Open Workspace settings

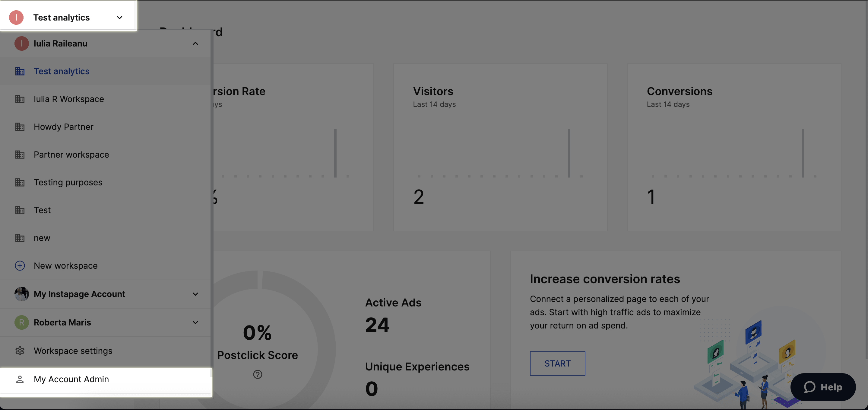pyautogui.click(x=106, y=351)
